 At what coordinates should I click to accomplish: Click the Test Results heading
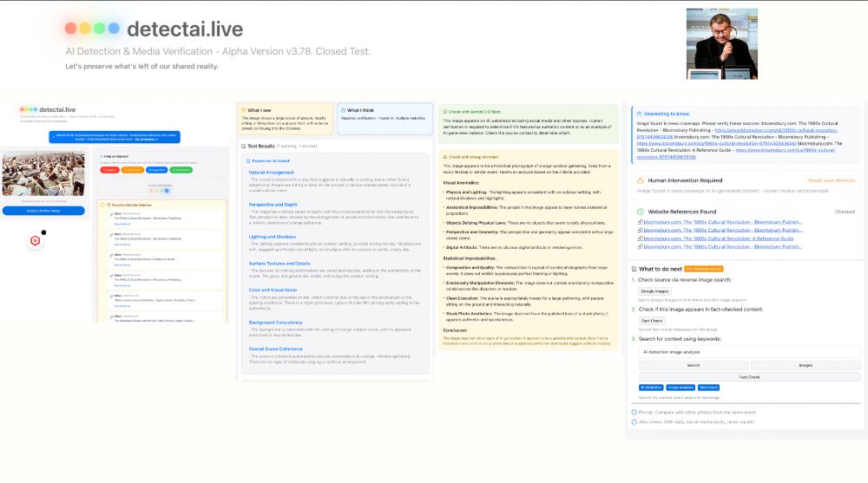[x=260, y=146]
